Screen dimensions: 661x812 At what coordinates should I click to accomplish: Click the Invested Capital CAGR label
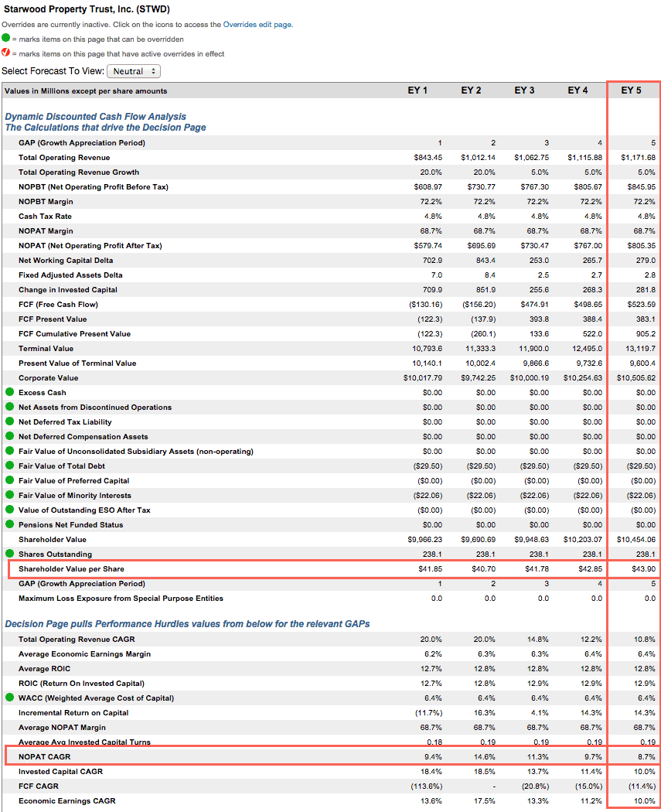pos(60,772)
